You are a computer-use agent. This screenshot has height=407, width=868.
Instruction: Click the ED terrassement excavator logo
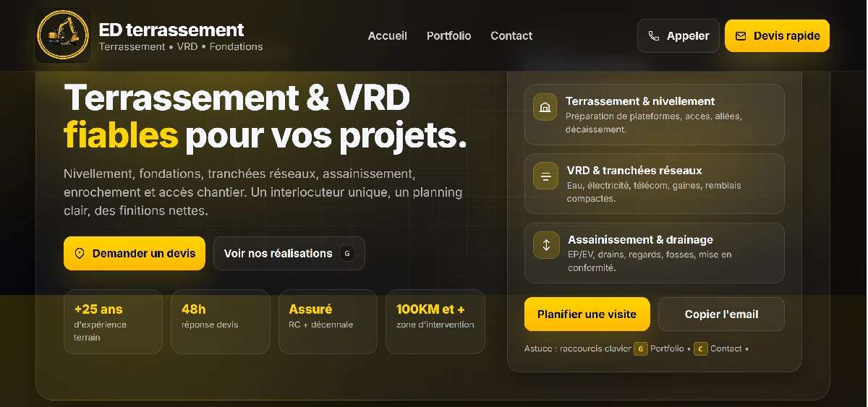(x=63, y=35)
